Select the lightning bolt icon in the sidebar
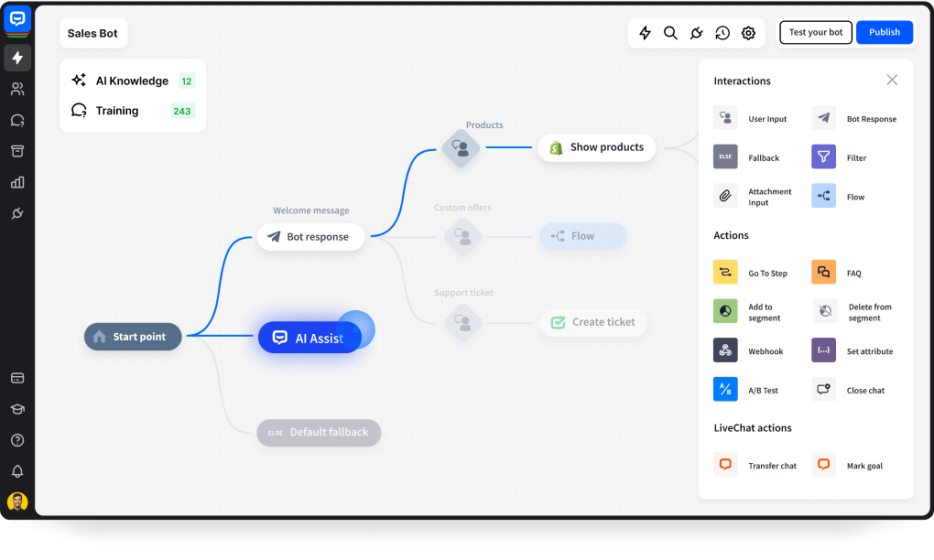This screenshot has height=560, width=934. click(x=18, y=58)
